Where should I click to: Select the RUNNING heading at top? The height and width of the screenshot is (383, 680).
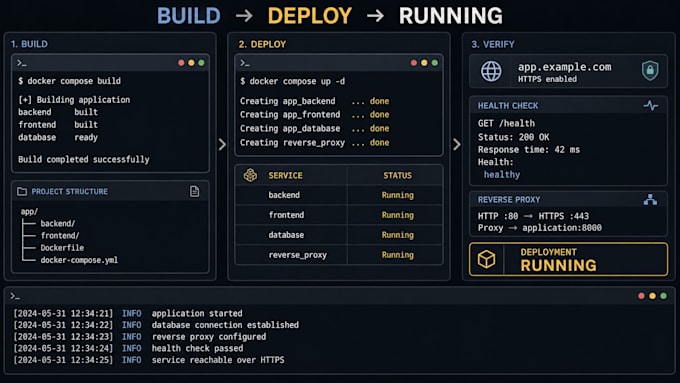click(451, 16)
